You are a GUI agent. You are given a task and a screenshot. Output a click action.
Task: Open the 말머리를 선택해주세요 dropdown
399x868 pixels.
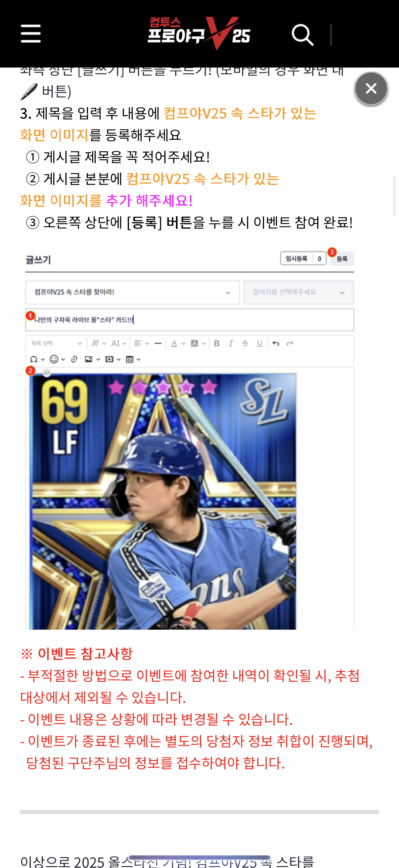(x=299, y=292)
